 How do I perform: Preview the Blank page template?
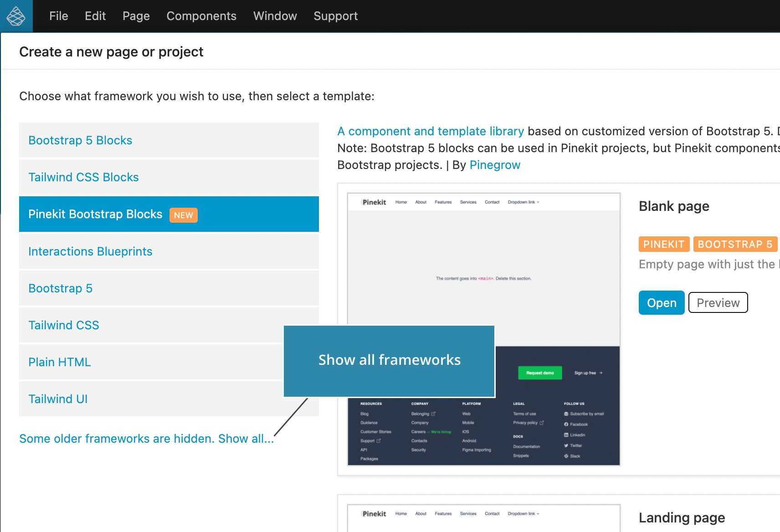point(718,303)
